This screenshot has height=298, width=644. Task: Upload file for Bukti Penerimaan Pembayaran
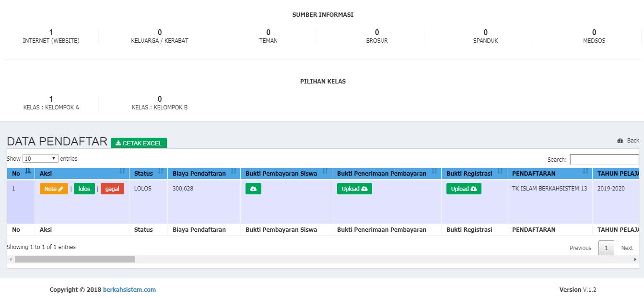354,189
